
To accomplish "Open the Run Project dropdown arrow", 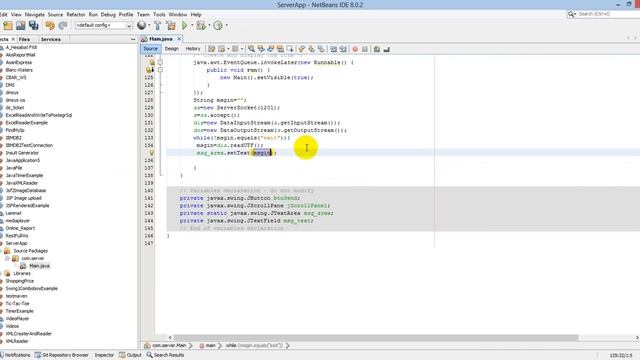I will [x=192, y=25].
